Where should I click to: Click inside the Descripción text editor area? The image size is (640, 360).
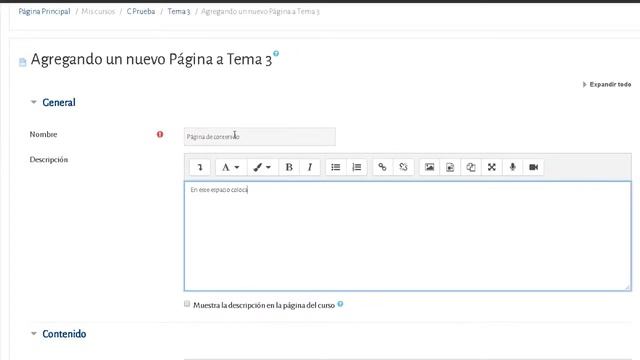coord(407,236)
